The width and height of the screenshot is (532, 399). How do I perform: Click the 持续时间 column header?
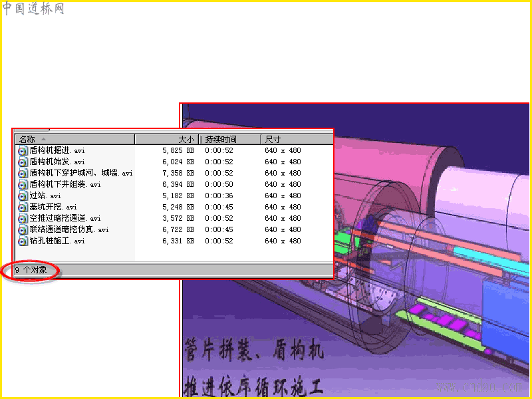tap(231, 140)
